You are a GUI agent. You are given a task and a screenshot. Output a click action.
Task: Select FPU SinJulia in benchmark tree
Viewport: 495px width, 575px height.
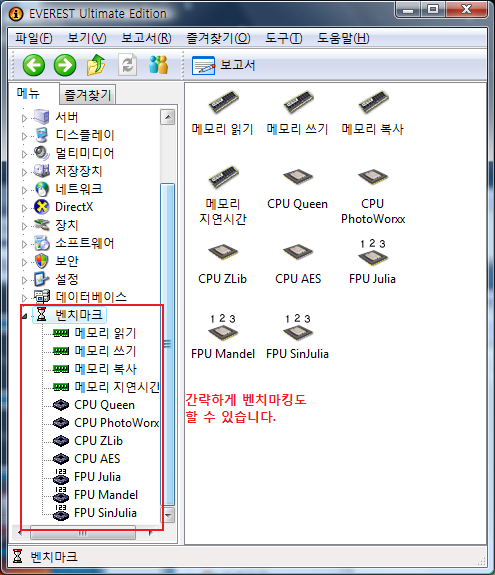105,512
